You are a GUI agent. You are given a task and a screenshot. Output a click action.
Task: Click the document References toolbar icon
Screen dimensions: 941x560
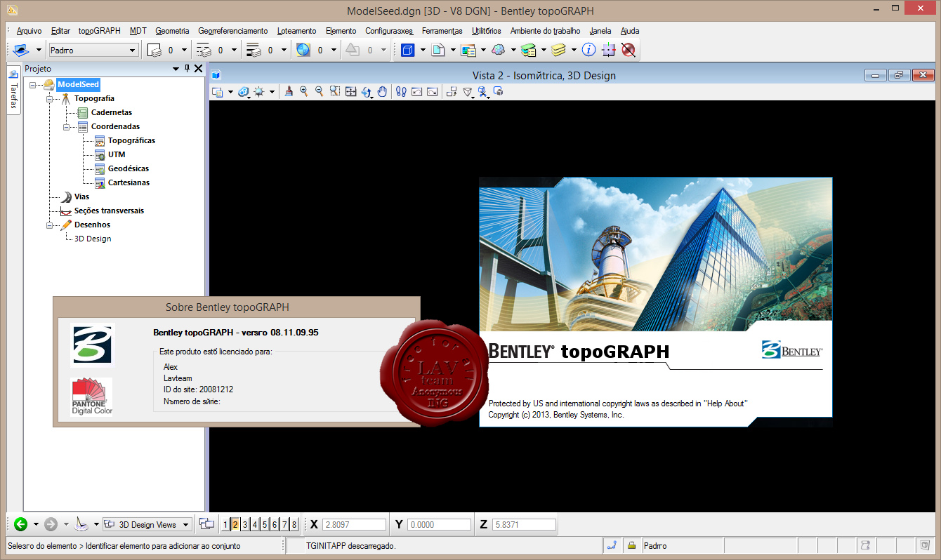tap(437, 50)
